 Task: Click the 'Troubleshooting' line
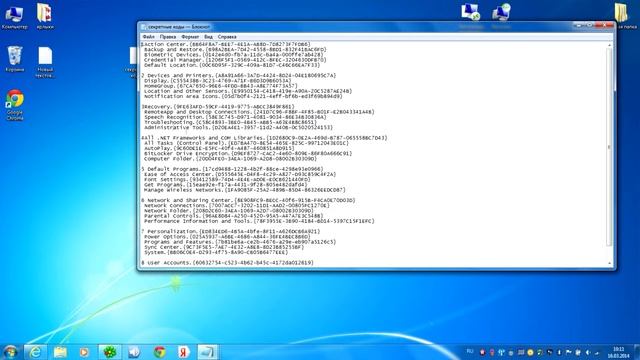(231, 122)
